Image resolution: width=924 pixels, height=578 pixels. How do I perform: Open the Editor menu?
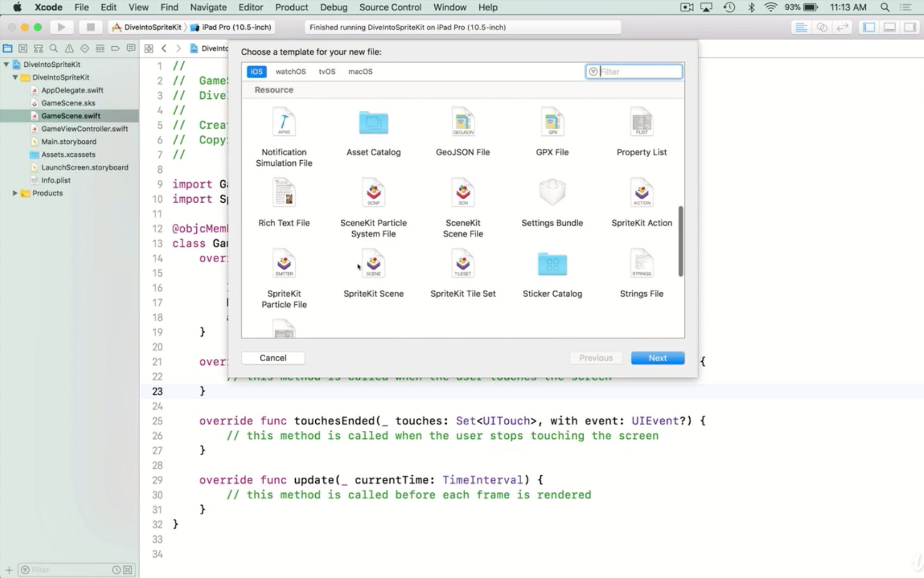pyautogui.click(x=251, y=7)
